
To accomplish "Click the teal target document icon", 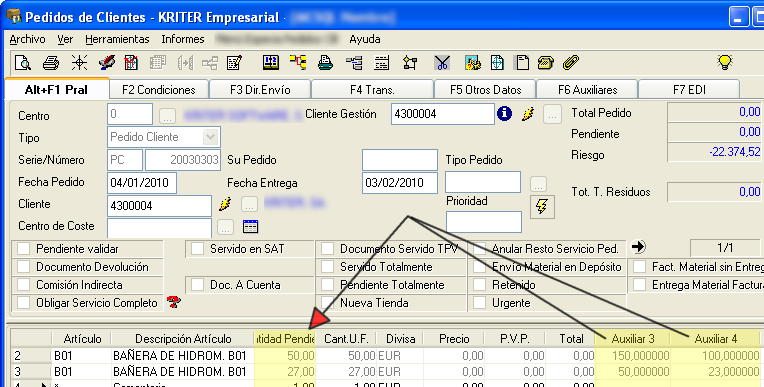I will click(497, 63).
